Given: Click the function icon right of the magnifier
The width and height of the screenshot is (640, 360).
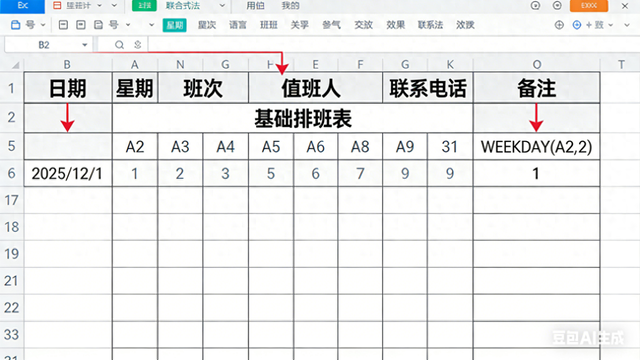Looking at the screenshot, I should pyautogui.click(x=138, y=45).
